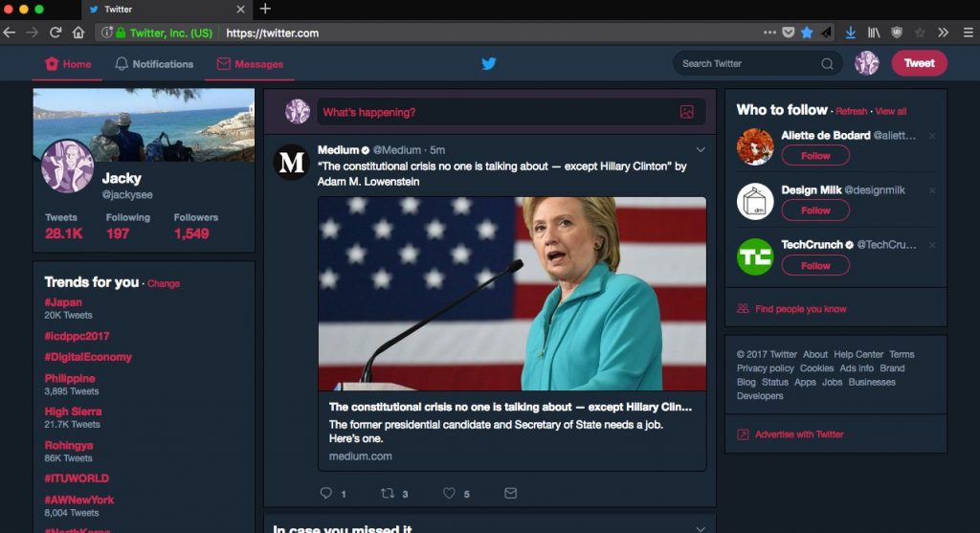Click the red Tweet button
The image size is (980, 533).
[919, 63]
